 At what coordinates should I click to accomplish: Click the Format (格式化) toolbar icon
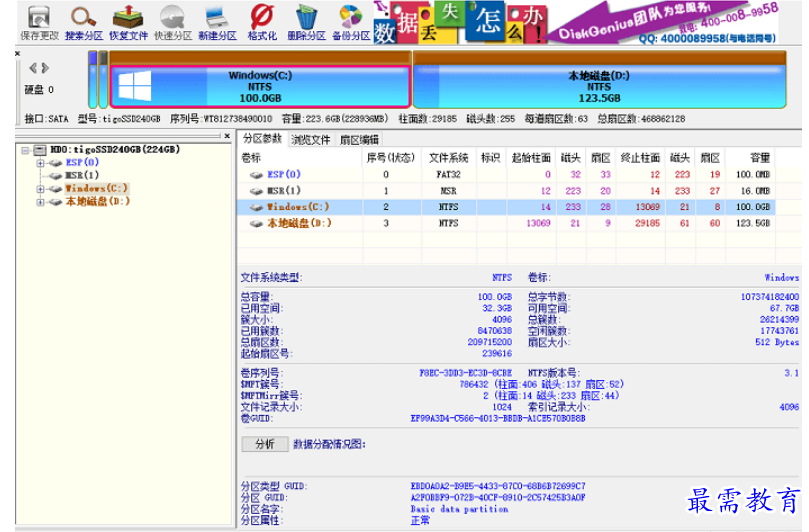tap(262, 23)
